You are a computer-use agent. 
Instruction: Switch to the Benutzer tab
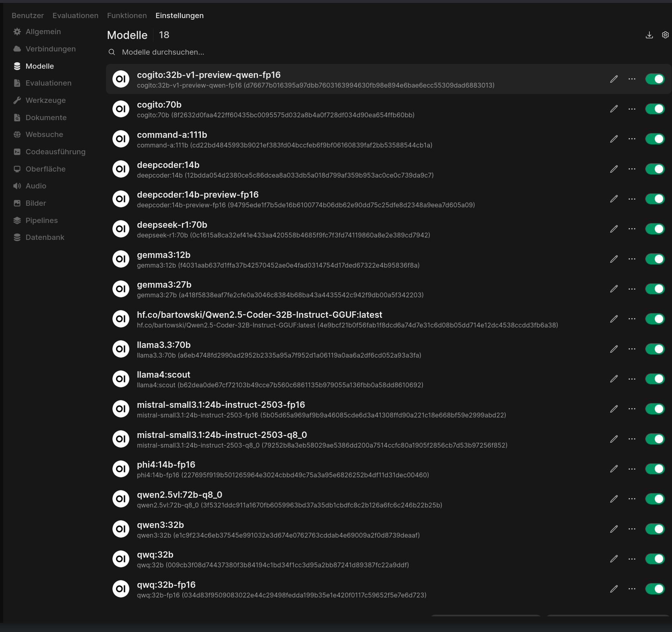coord(28,16)
